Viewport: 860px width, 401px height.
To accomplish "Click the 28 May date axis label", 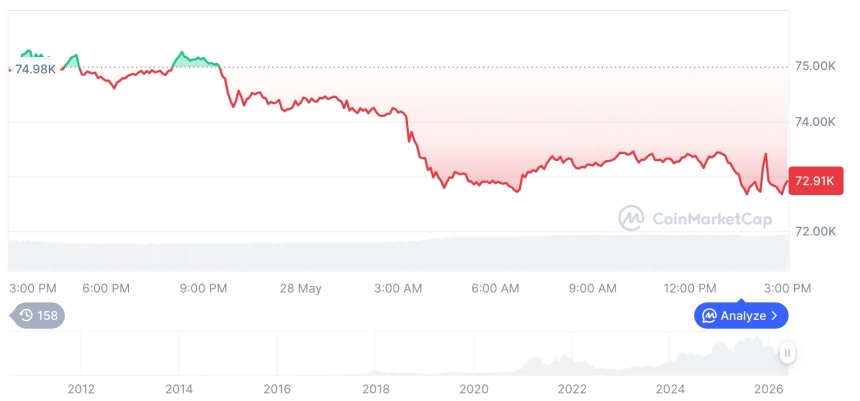I will click(301, 288).
